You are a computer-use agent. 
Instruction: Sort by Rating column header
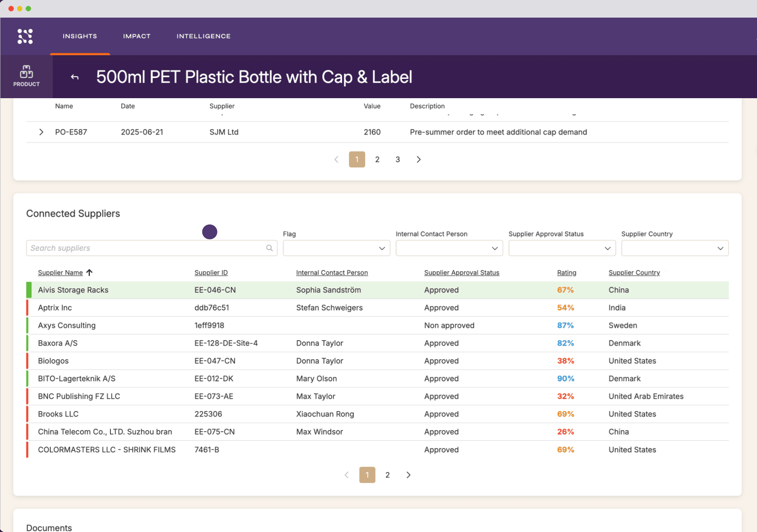(x=566, y=273)
